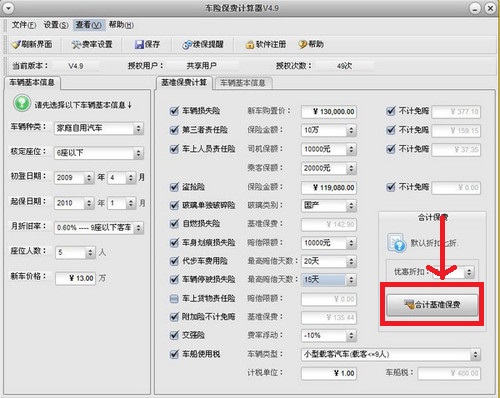Viewport: 500px width, 398px height.
Task: Toggle 不计免赔 for 第三者责任险 row
Action: [391, 130]
